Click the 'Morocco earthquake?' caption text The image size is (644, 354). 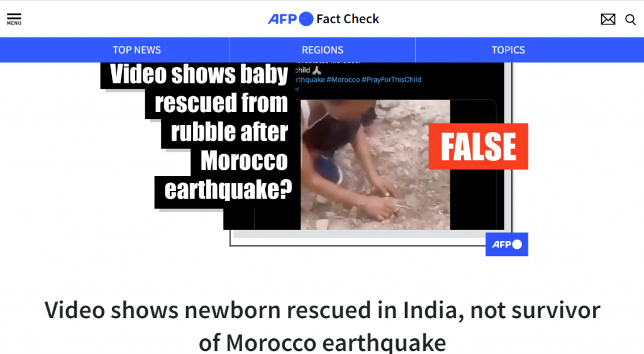pyautogui.click(x=228, y=175)
